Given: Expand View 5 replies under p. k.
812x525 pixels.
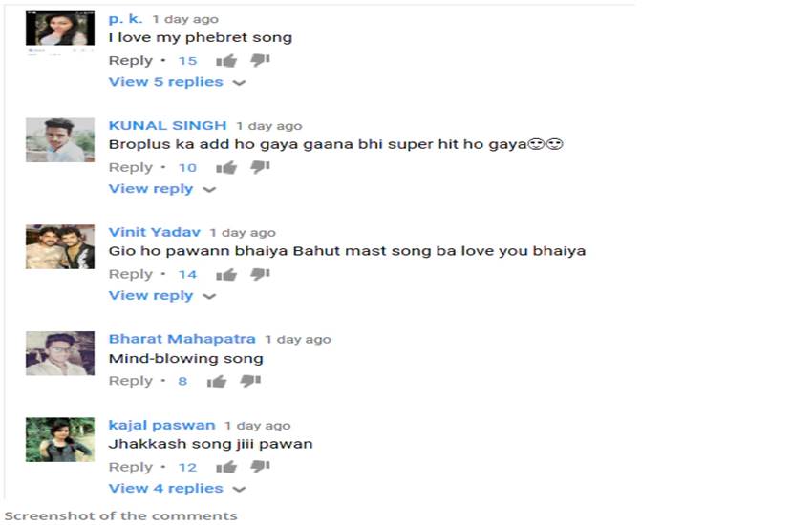Looking at the screenshot, I should 177,82.
